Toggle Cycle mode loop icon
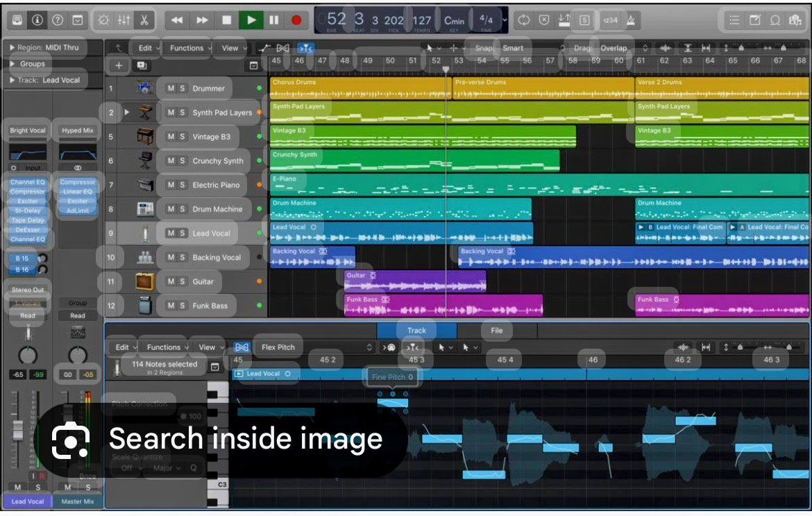Viewport: 812px width, 516px height. pyautogui.click(x=523, y=20)
